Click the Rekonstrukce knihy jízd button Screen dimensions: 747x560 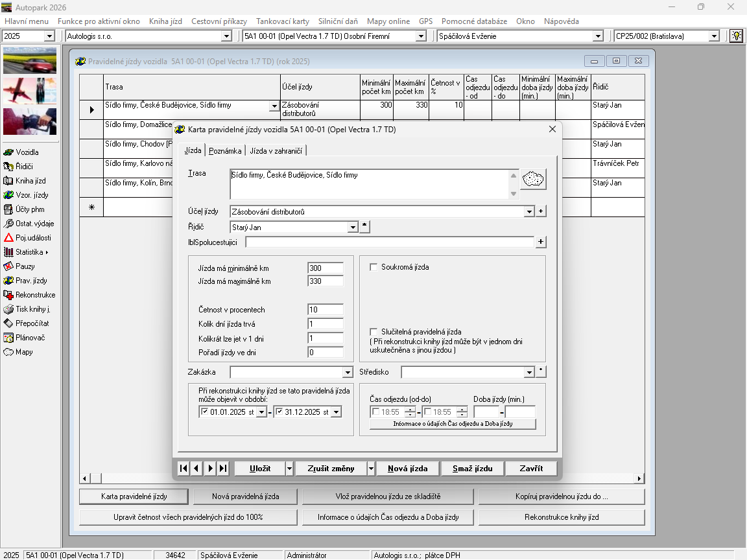pyautogui.click(x=562, y=517)
